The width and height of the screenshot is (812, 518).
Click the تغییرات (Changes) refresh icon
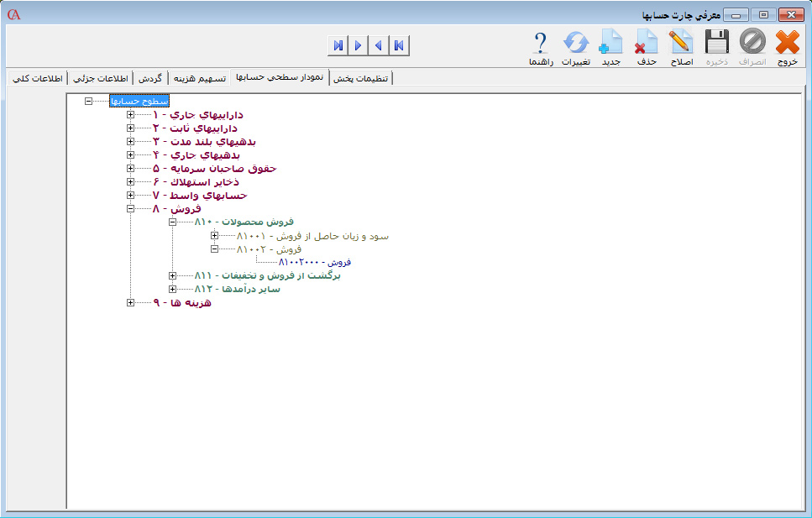coord(575,42)
